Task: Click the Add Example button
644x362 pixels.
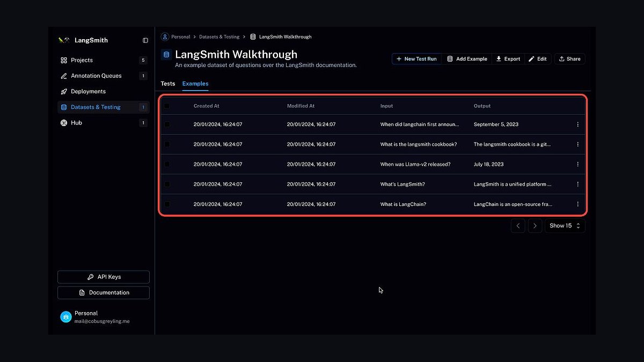Action: point(467,59)
